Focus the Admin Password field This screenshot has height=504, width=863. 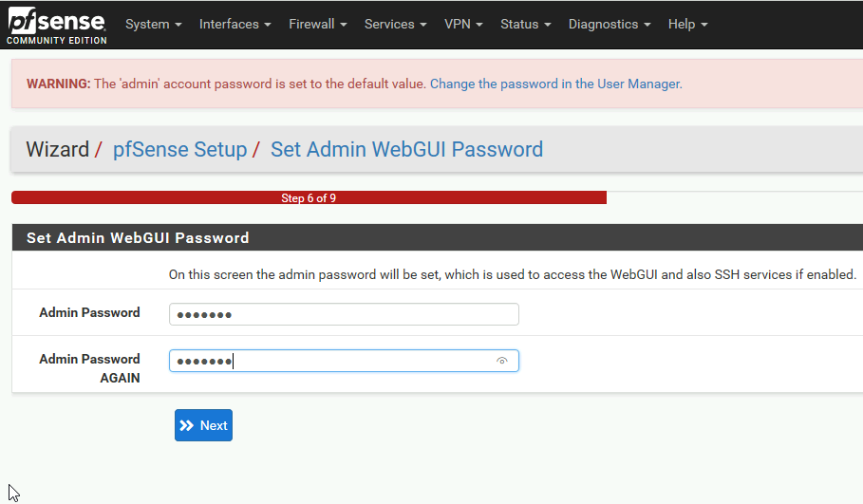coord(344,314)
